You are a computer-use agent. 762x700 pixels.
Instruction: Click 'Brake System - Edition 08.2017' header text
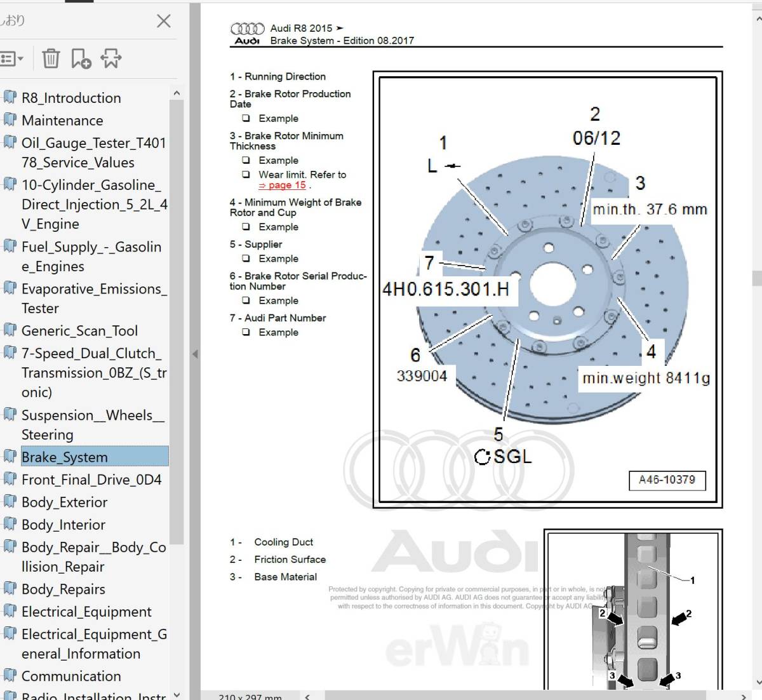342,41
